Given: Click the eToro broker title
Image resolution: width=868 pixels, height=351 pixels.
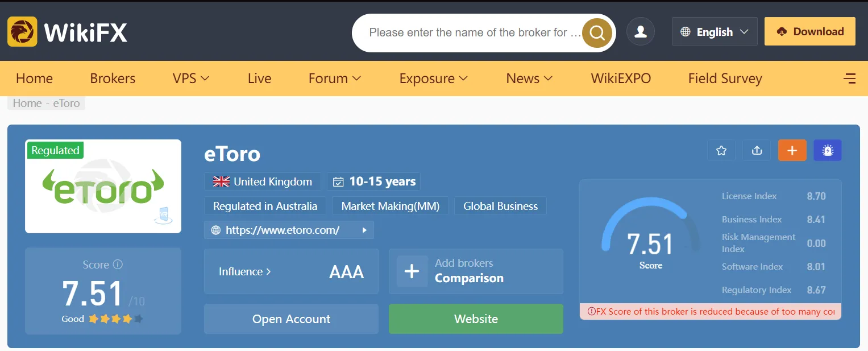Looking at the screenshot, I should (x=232, y=154).
